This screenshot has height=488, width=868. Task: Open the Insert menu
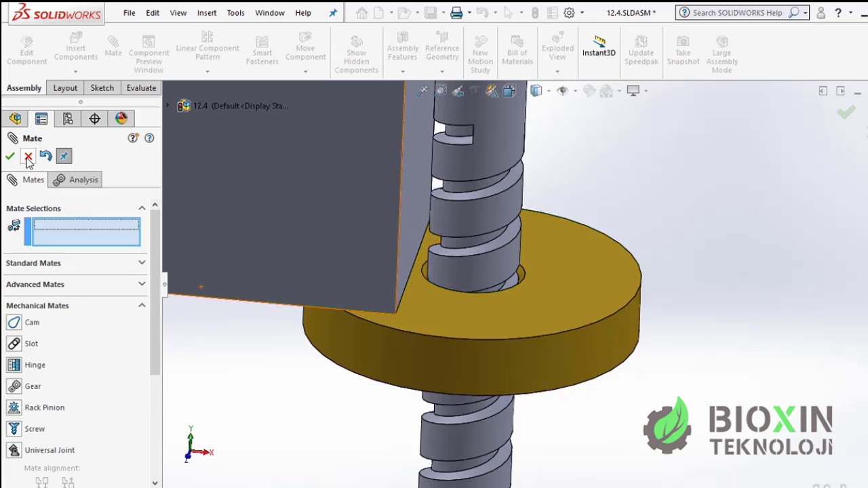tap(207, 13)
